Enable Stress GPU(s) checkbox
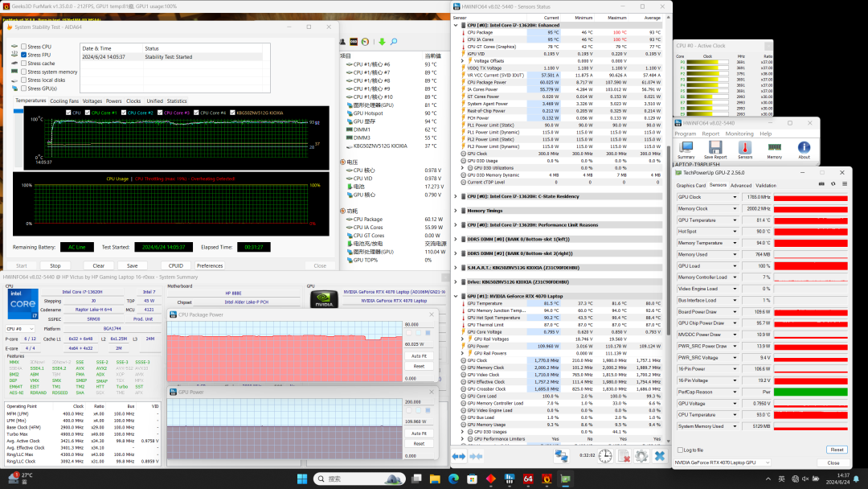 [x=24, y=88]
